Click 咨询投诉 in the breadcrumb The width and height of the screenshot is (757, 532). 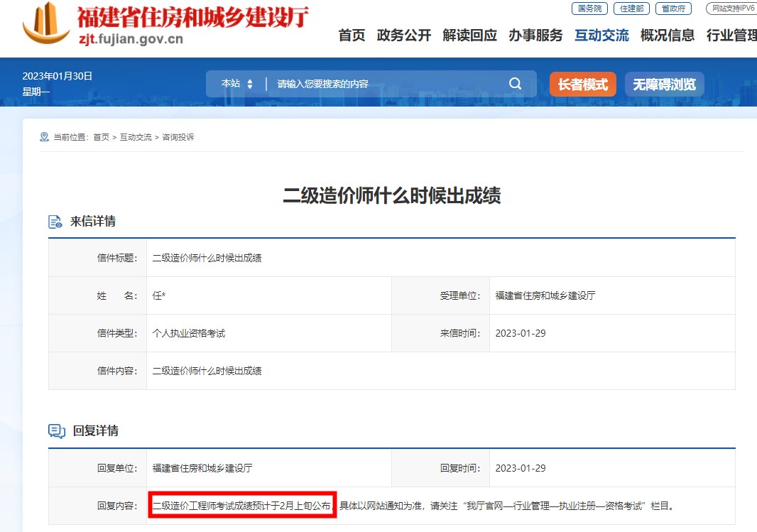tap(178, 137)
